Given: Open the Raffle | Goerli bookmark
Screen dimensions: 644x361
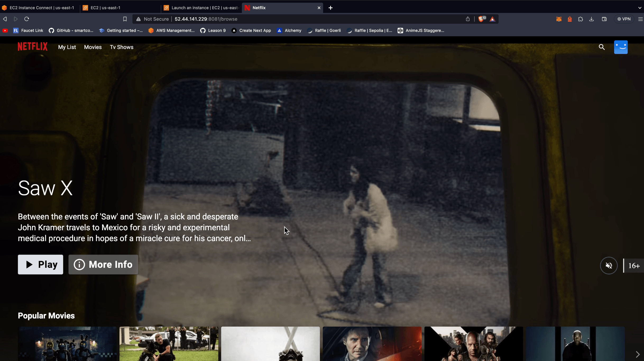Looking at the screenshot, I should (324, 30).
